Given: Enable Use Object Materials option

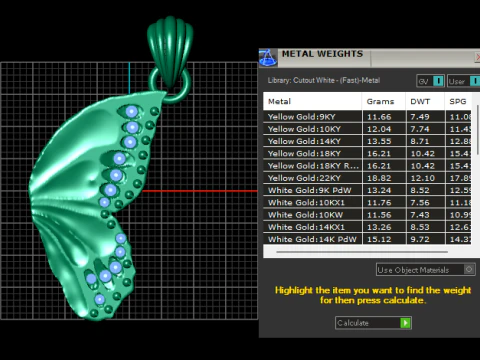Looking at the screenshot, I should pyautogui.click(x=469, y=269).
